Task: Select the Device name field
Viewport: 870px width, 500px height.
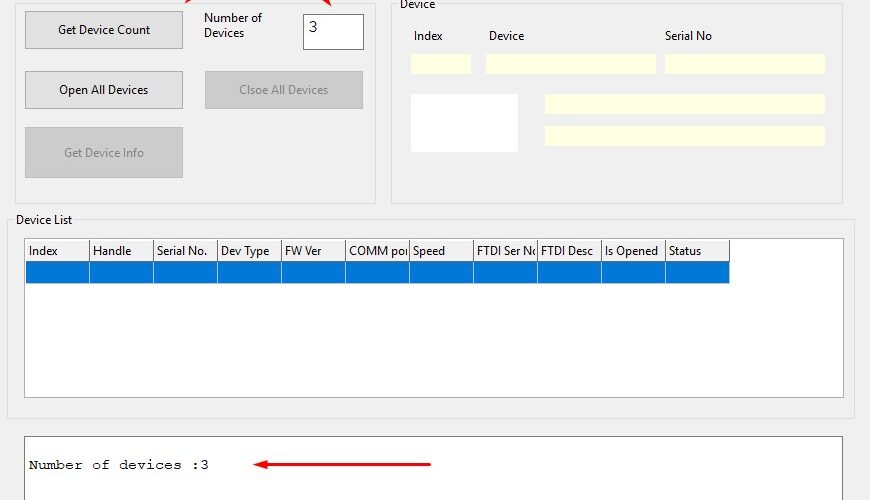Action: tap(570, 64)
